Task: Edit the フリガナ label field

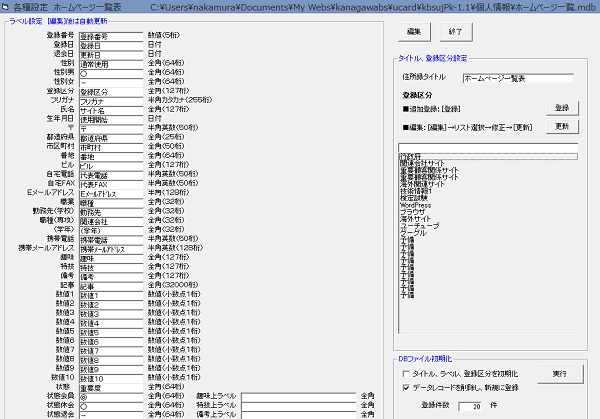Action: (x=111, y=101)
